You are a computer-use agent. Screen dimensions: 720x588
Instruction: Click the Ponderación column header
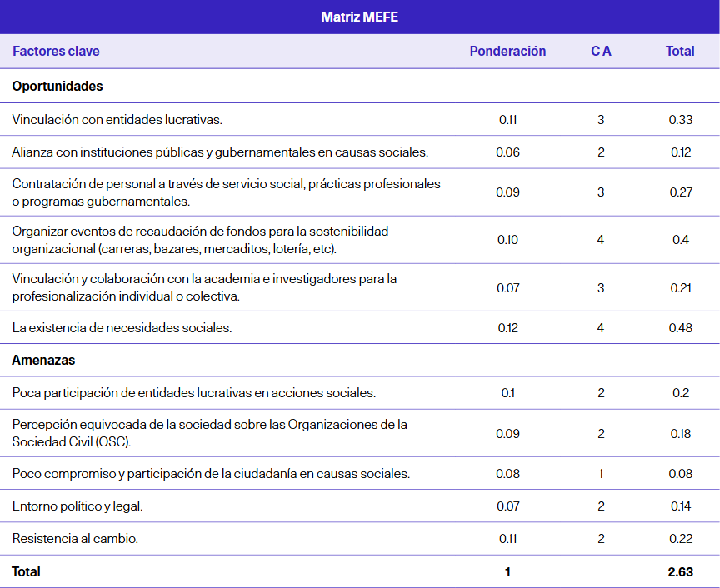click(507, 52)
